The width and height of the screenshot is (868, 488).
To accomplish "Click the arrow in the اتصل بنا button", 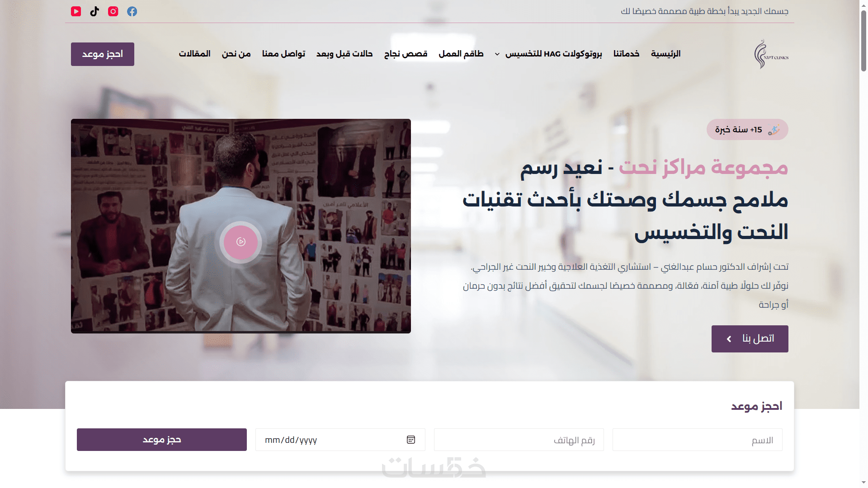I will [729, 339].
